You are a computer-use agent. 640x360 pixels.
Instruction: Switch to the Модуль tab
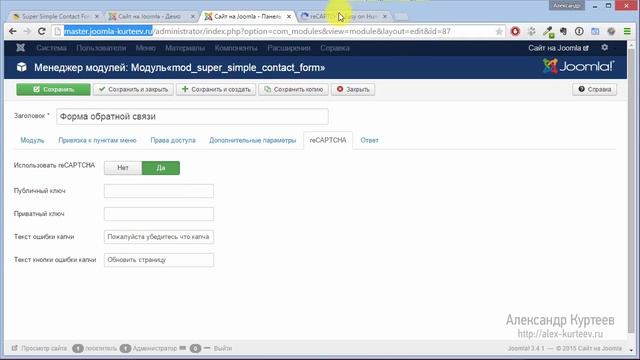click(x=32, y=140)
